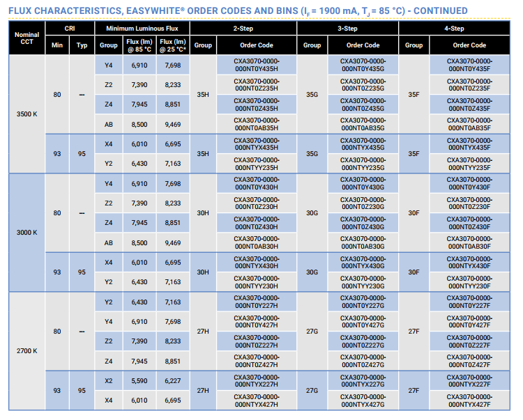Select order code CXA3070-0000-000NTYY230G
This screenshot has height=420, width=523.
363,282
